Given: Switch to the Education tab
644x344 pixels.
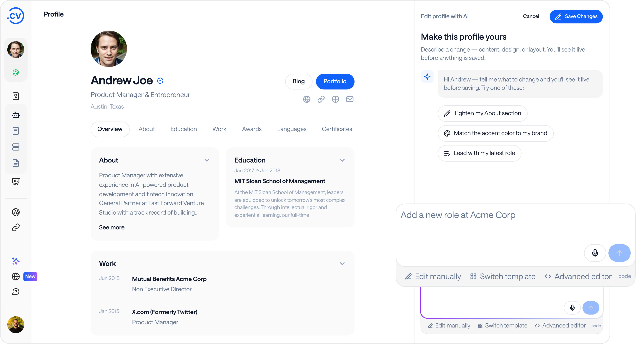Looking at the screenshot, I should point(184,129).
